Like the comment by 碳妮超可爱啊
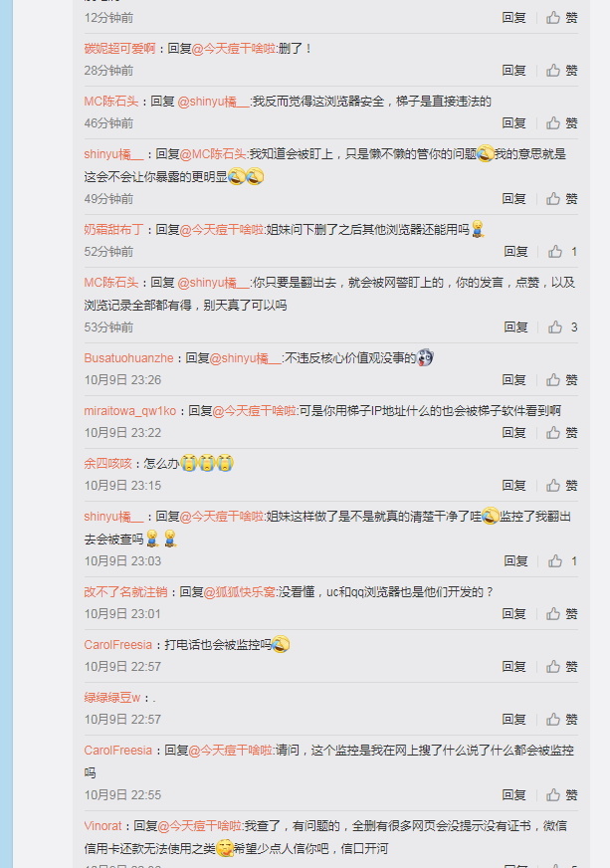Screen dimensions: 610x868 coord(562,71)
